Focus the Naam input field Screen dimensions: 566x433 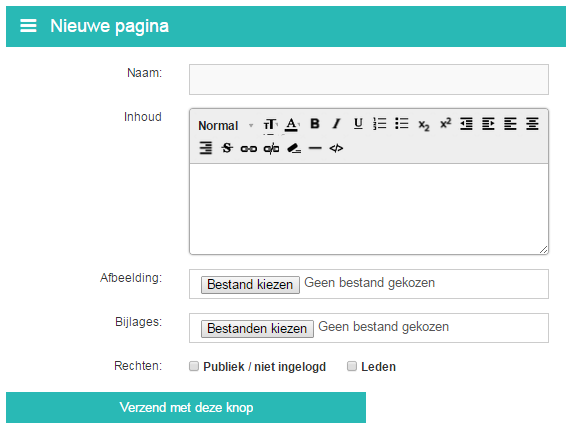[x=369, y=79]
